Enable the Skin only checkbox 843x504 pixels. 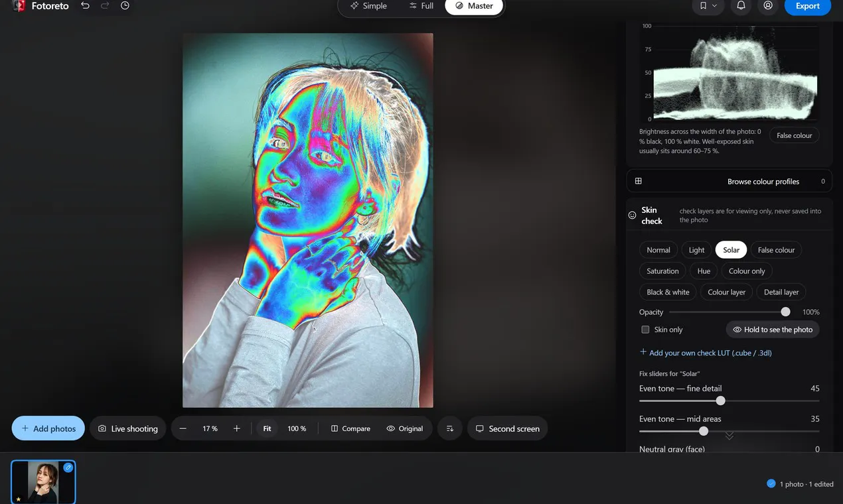click(x=645, y=330)
